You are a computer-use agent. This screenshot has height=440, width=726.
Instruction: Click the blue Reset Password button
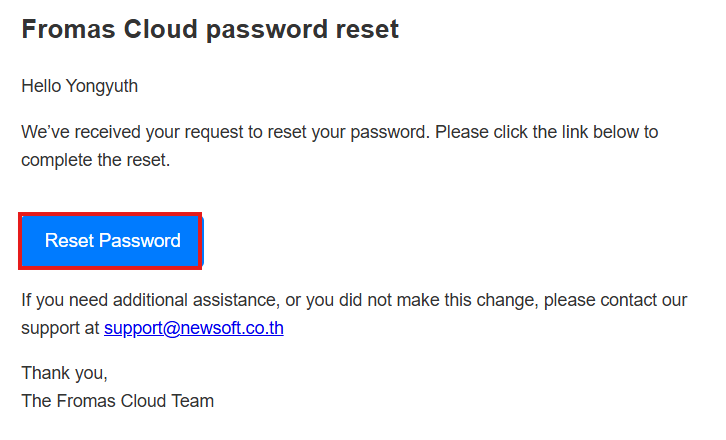111,241
